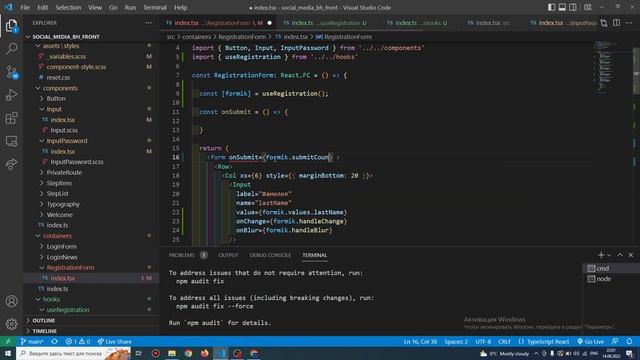
Task: Open errors and warnings count in status bar
Action: tap(78, 342)
